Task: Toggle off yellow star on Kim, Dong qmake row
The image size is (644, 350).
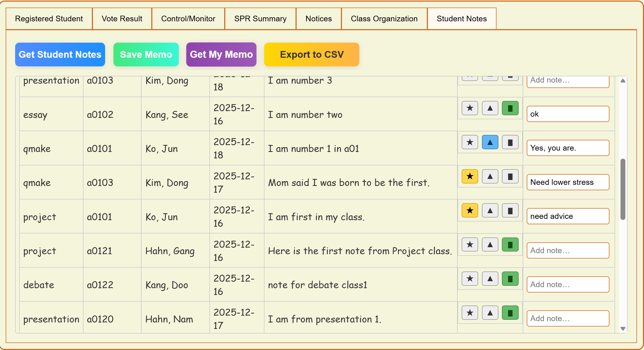Action: click(x=470, y=176)
